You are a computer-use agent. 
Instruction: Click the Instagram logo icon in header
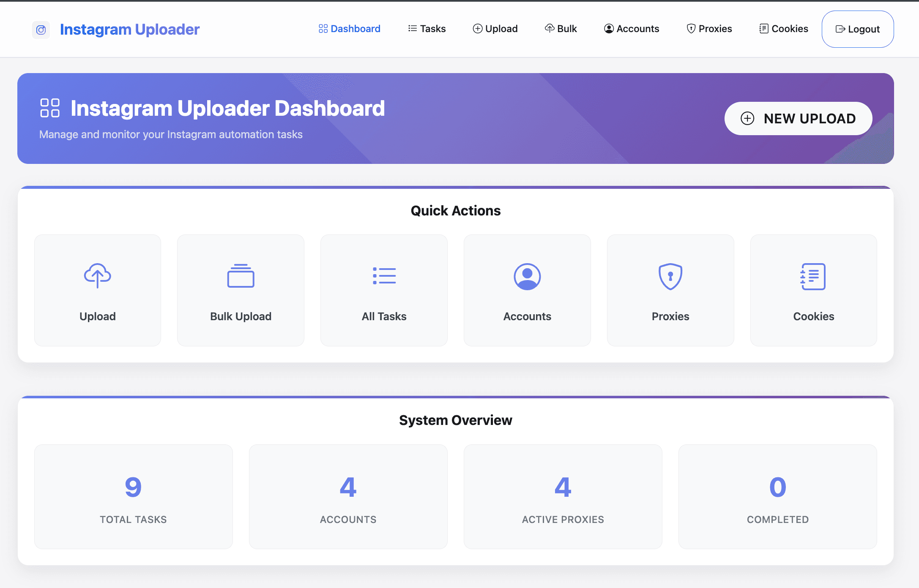pos(41,30)
